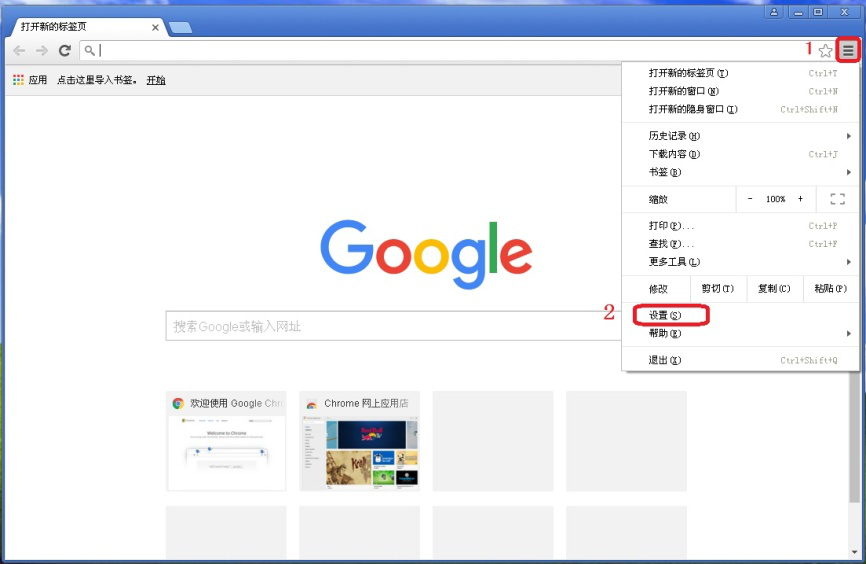Open 设置 from the menu
Image resolution: width=866 pixels, height=564 pixels.
pos(740,315)
